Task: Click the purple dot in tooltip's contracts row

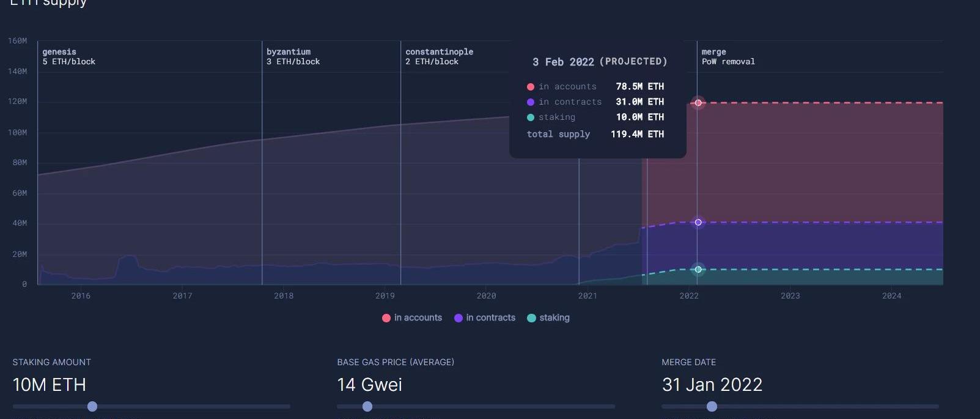Action: (x=531, y=102)
